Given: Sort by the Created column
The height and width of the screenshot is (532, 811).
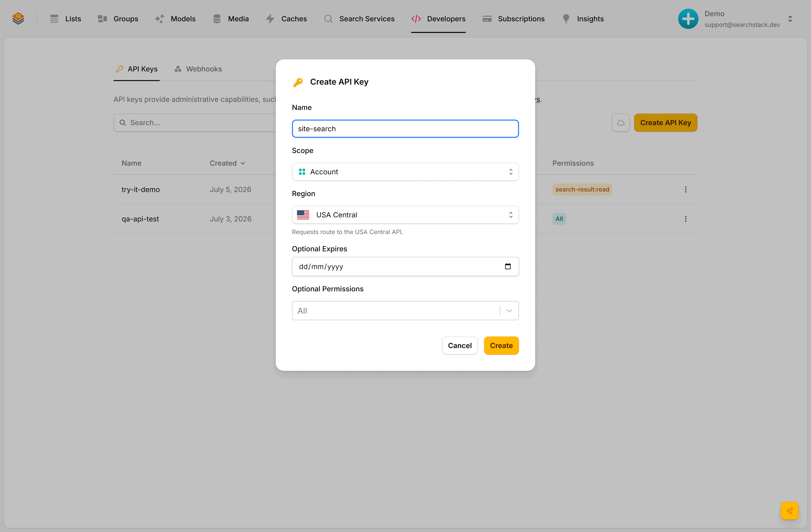Looking at the screenshot, I should click(227, 163).
